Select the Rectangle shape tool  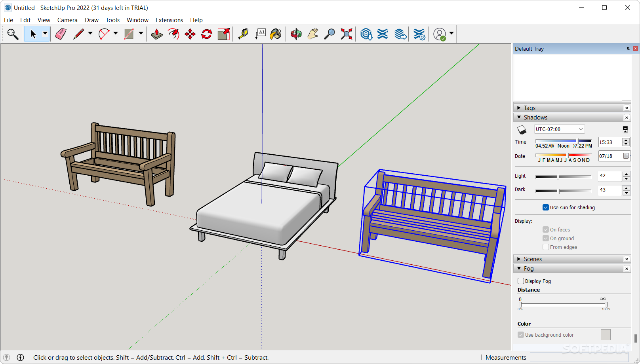[129, 34]
